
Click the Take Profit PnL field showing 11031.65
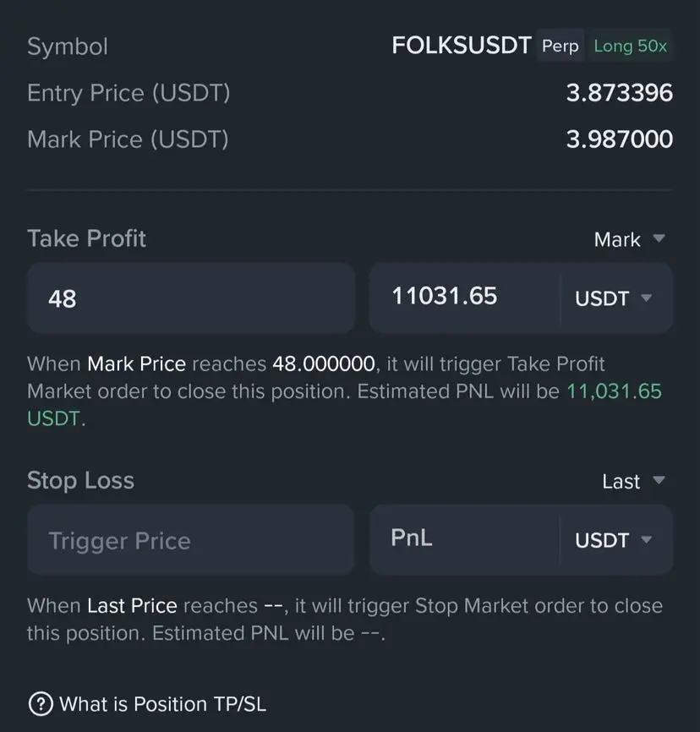click(x=463, y=297)
